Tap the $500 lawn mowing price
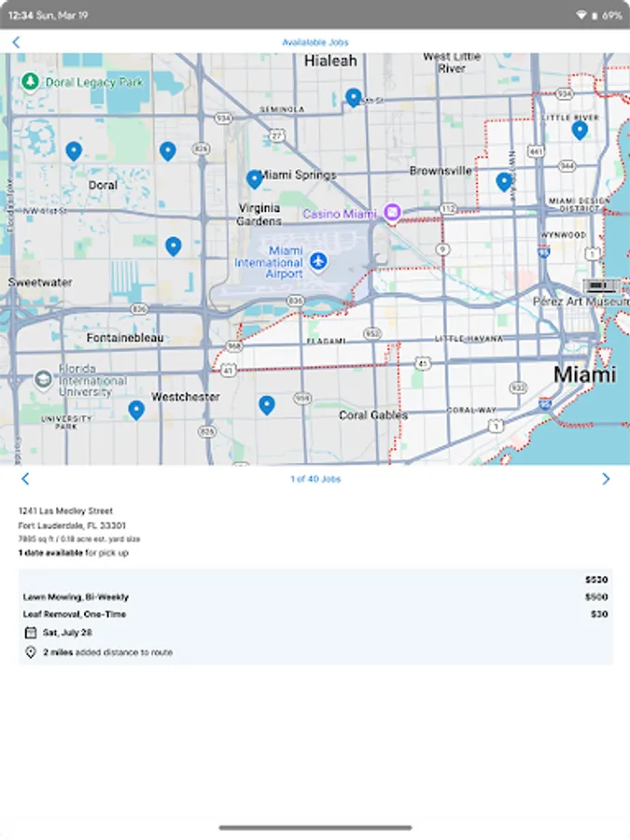This screenshot has width=630, height=840. tap(596, 596)
